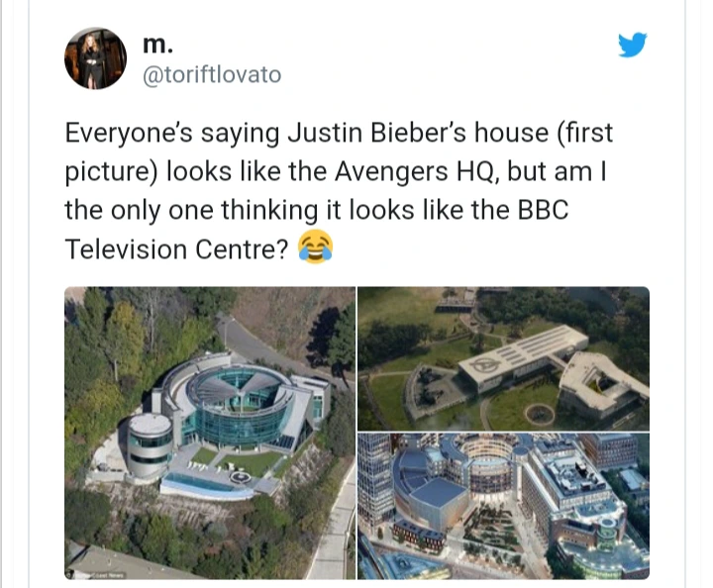Image resolution: width=713 pixels, height=588 pixels.
Task: Open the Justin Bieber house photo
Action: 210,433
